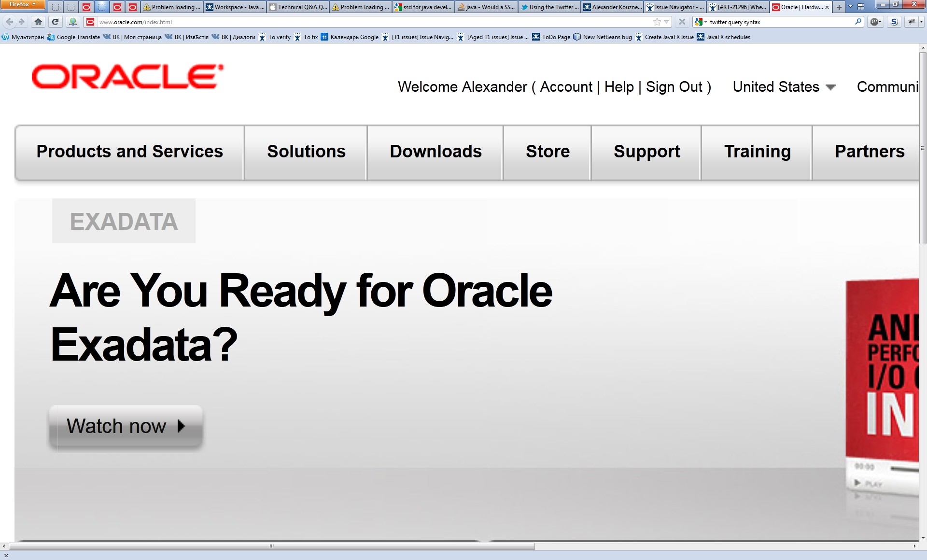Image resolution: width=927 pixels, height=560 pixels.
Task: Click the Adblock Plus ABP icon
Action: pyautogui.click(x=875, y=22)
